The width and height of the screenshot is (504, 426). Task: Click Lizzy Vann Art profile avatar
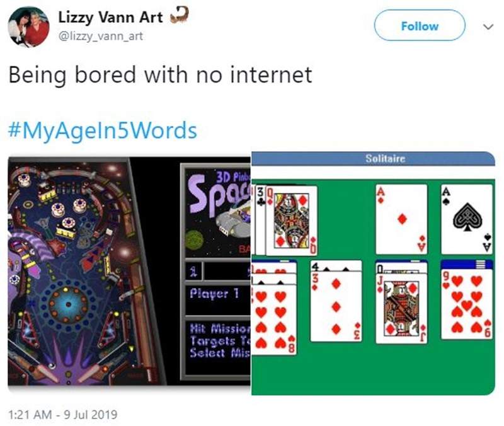pos(28,26)
